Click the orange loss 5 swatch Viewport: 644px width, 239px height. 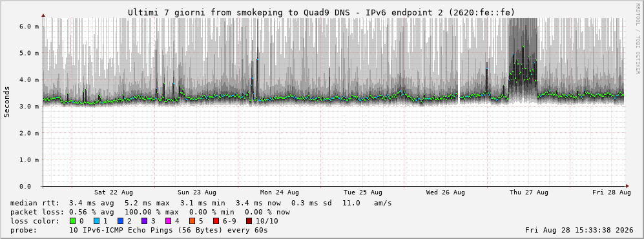[192, 221]
